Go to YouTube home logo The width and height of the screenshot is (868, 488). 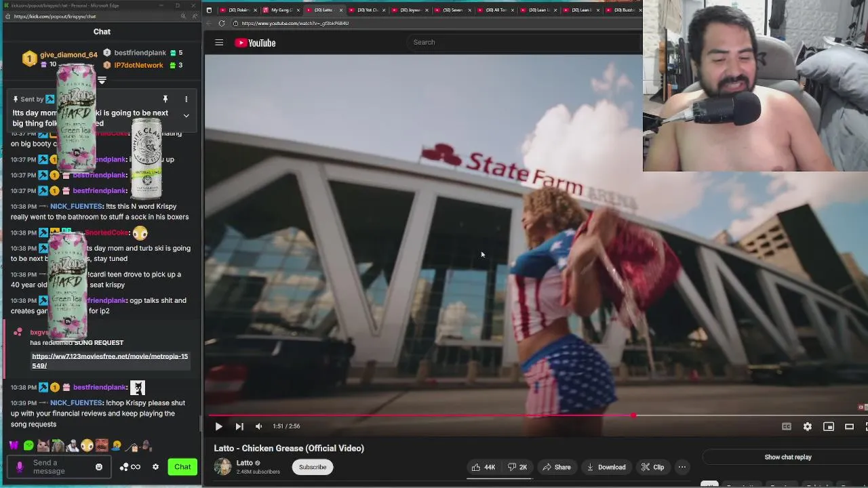click(x=255, y=43)
